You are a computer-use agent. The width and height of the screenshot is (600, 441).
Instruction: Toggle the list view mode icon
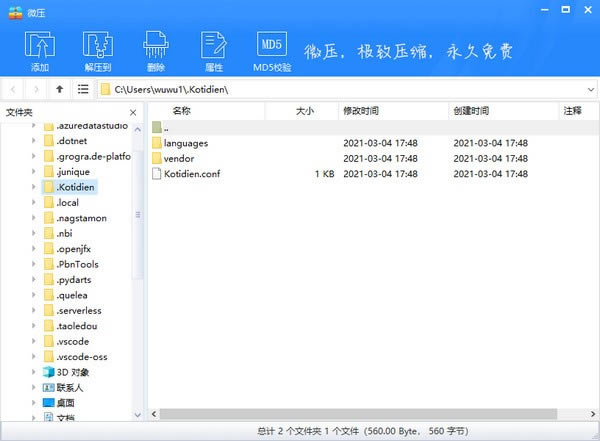pos(84,90)
